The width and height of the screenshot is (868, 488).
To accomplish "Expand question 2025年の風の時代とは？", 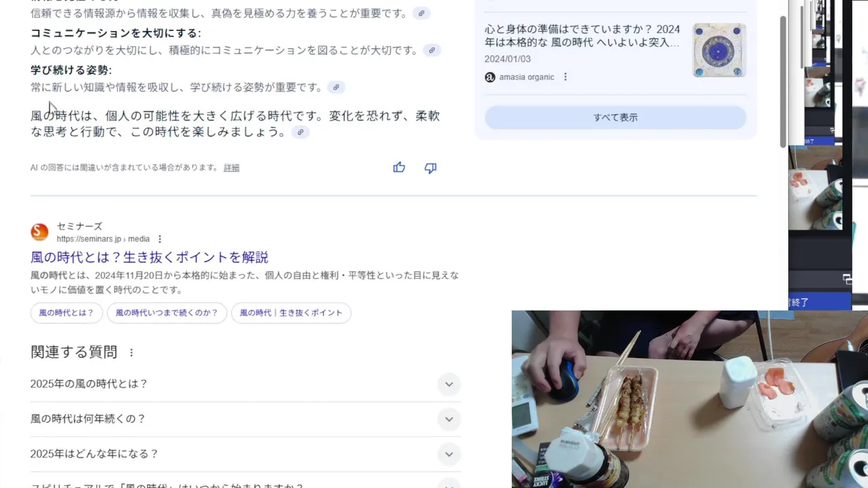I will [x=245, y=384].
